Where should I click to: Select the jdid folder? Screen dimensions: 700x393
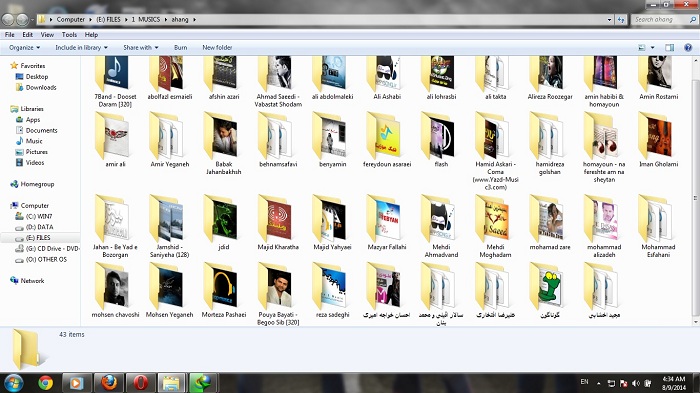[x=224, y=222]
